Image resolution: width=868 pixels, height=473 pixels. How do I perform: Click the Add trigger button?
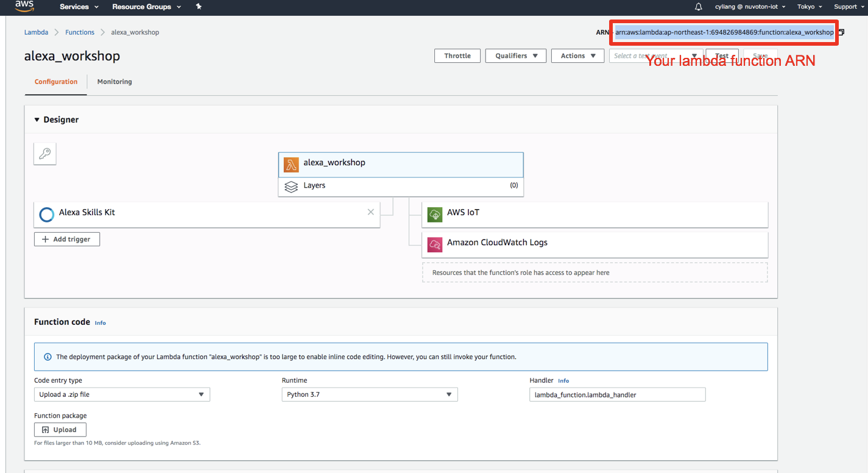click(x=67, y=240)
